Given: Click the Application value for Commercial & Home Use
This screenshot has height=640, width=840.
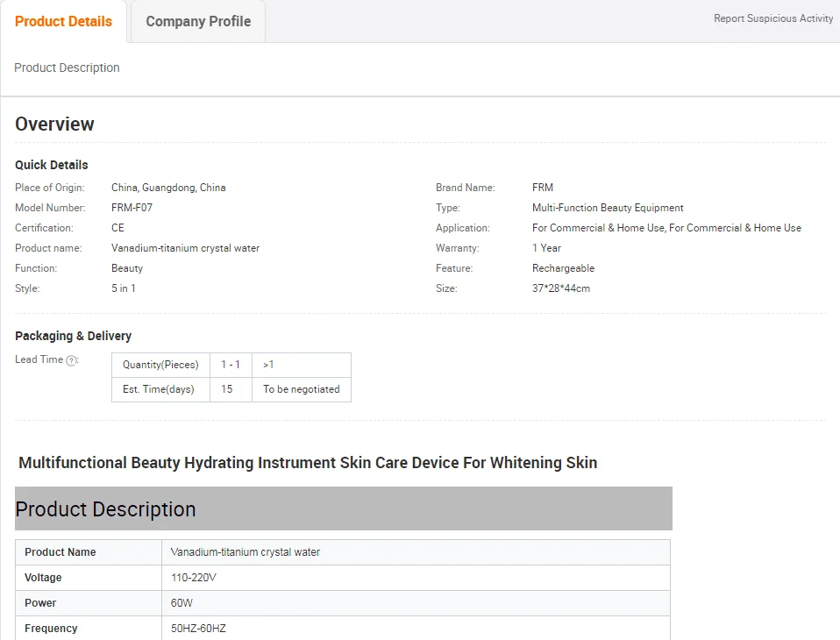Looking at the screenshot, I should pyautogui.click(x=667, y=228).
